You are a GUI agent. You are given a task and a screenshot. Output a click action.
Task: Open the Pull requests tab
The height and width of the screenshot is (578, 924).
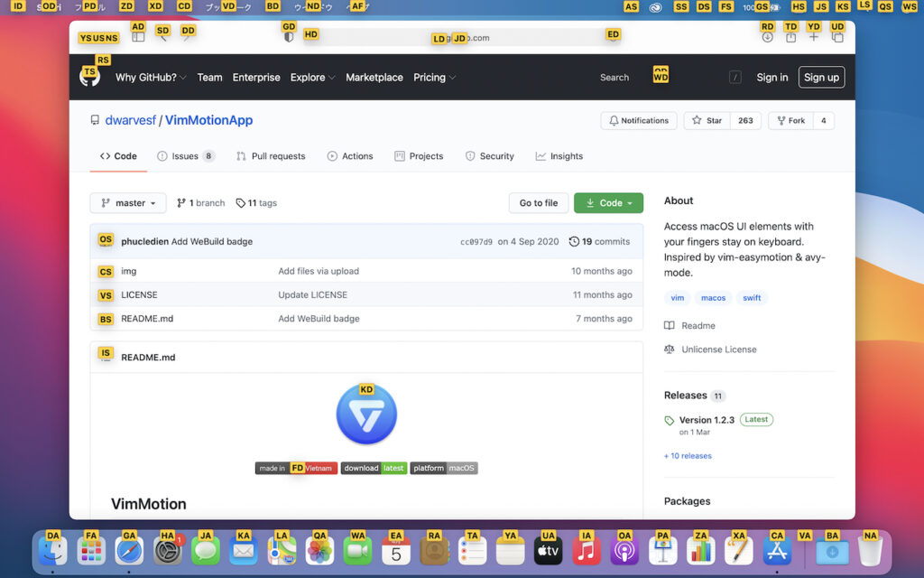tap(271, 156)
